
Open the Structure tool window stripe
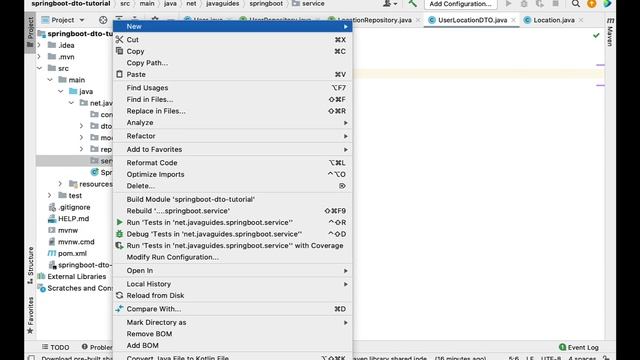30,265
